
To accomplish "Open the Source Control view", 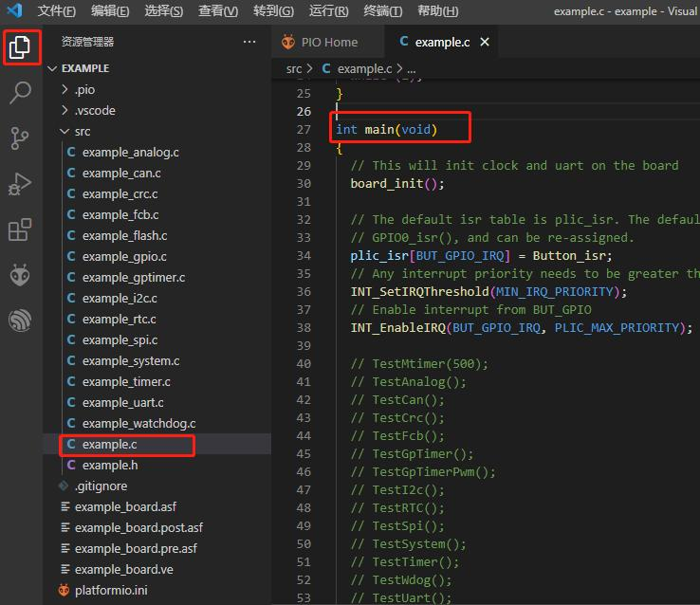I will tap(20, 137).
